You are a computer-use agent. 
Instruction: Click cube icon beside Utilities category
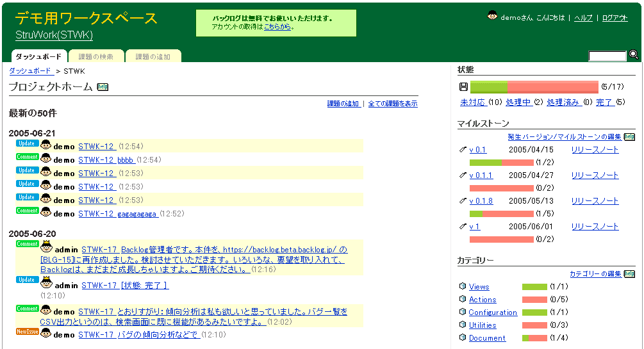pyautogui.click(x=463, y=325)
